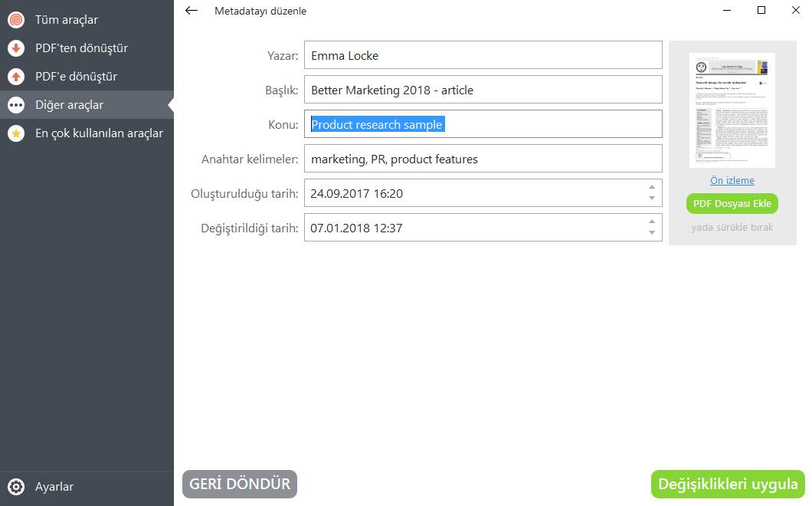Increase the Oluşturulduğu tarih value with up arrow

[652, 187]
